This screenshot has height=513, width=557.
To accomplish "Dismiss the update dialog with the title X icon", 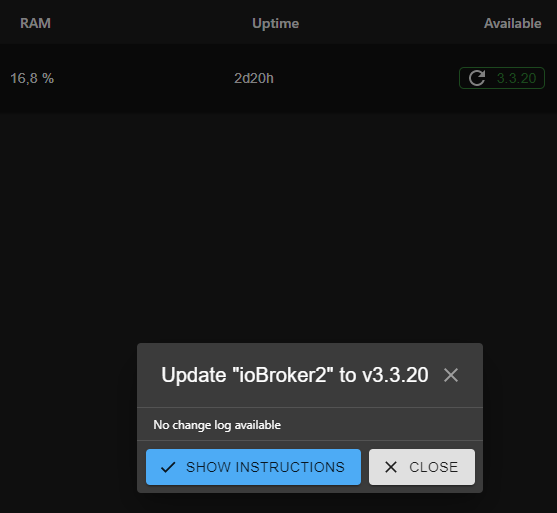I will point(451,375).
